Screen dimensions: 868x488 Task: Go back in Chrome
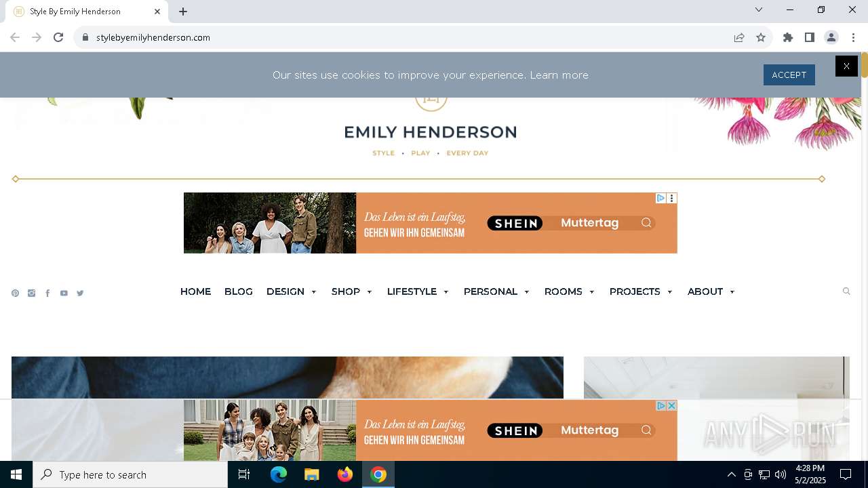pyautogui.click(x=15, y=37)
